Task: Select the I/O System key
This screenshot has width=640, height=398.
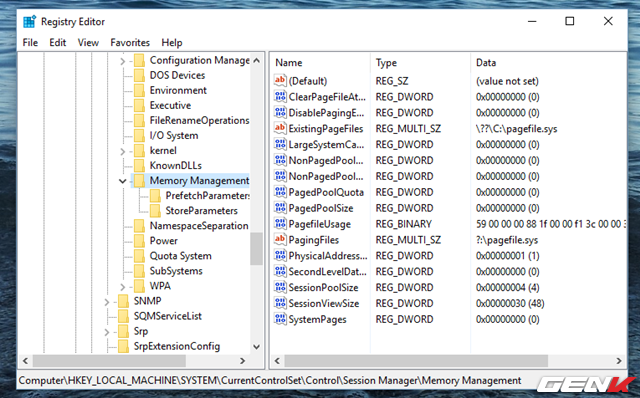Action: coord(174,136)
